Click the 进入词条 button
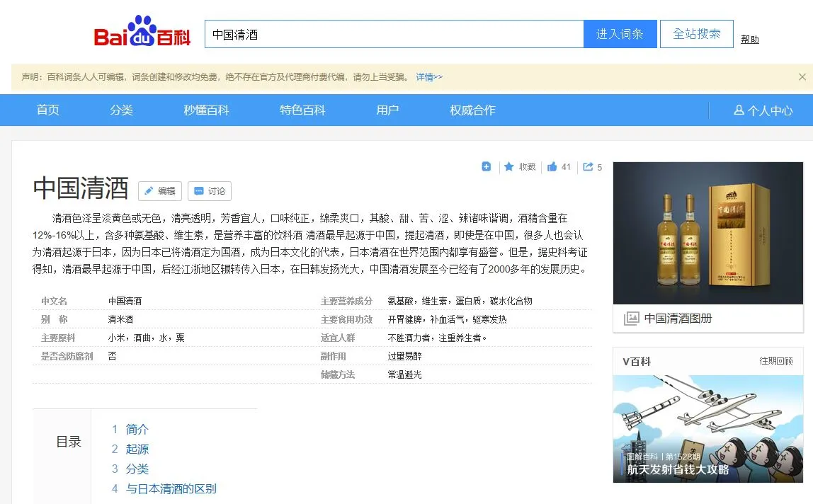The width and height of the screenshot is (813, 504). pos(620,34)
